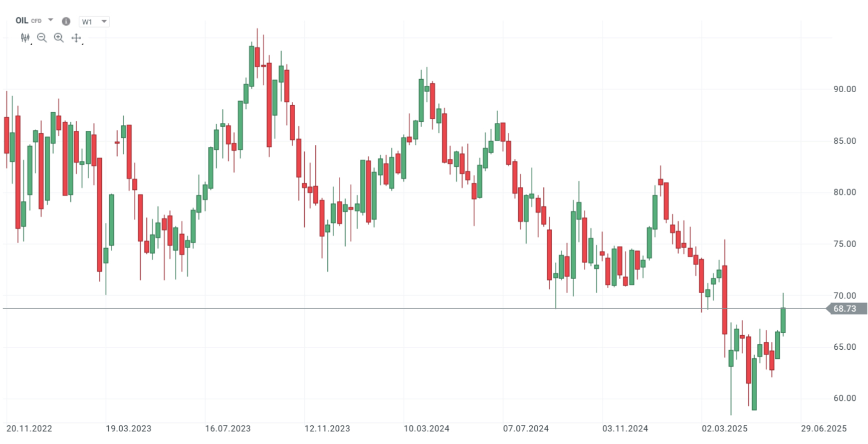Image resolution: width=868 pixels, height=444 pixels.
Task: Zoom in on the chart
Action: [x=59, y=38]
